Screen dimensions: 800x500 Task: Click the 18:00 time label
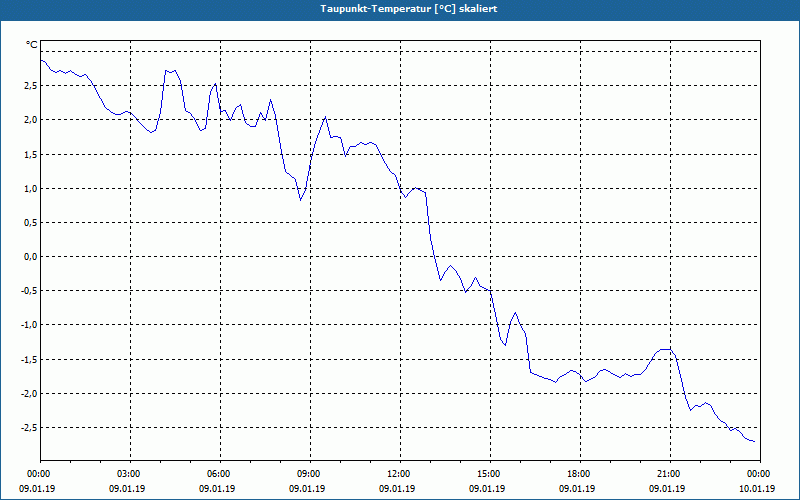[580, 474]
